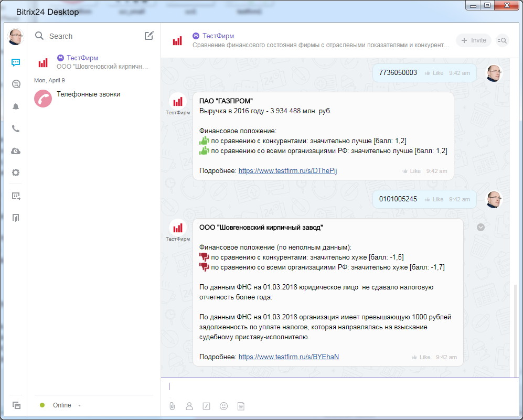The height and width of the screenshot is (420, 523).
Task: Search message history in chat header
Action: coord(502,40)
